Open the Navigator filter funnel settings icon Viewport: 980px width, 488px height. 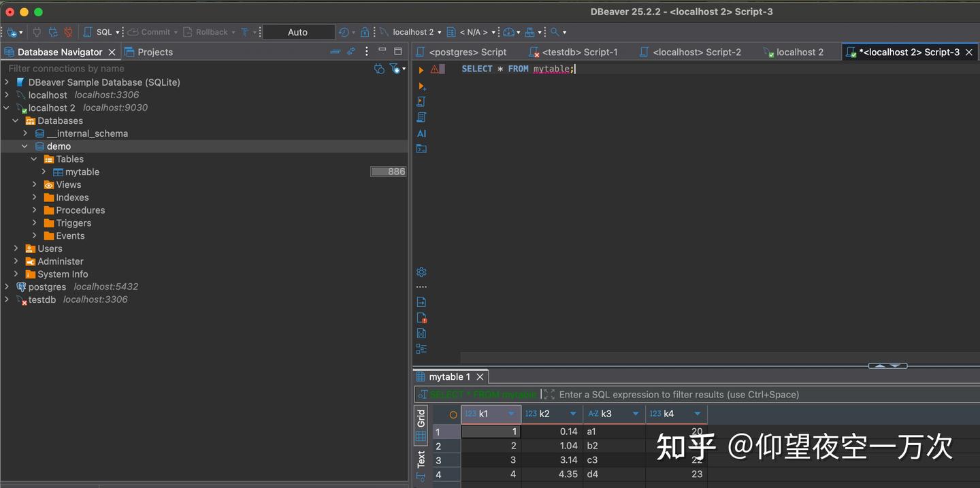(x=395, y=68)
